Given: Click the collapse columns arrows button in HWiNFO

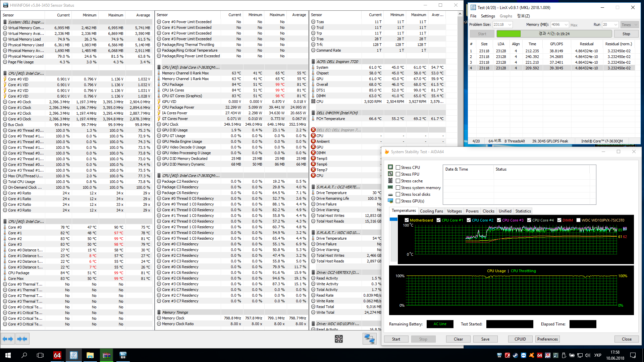Looking at the screenshot, I should 22,339.
